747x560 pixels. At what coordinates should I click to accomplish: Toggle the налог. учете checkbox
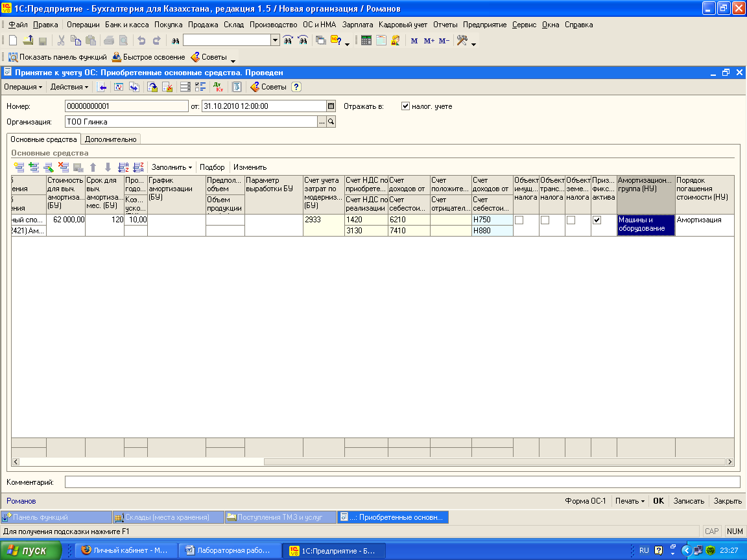(405, 106)
